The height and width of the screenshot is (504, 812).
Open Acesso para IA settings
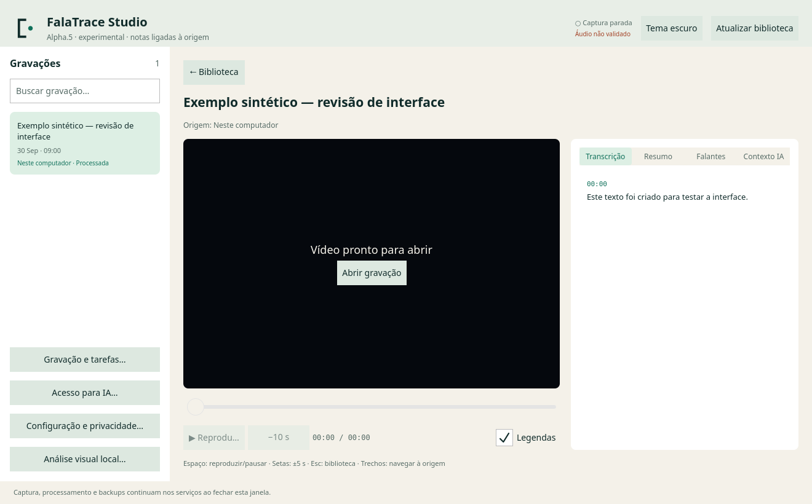click(x=85, y=393)
